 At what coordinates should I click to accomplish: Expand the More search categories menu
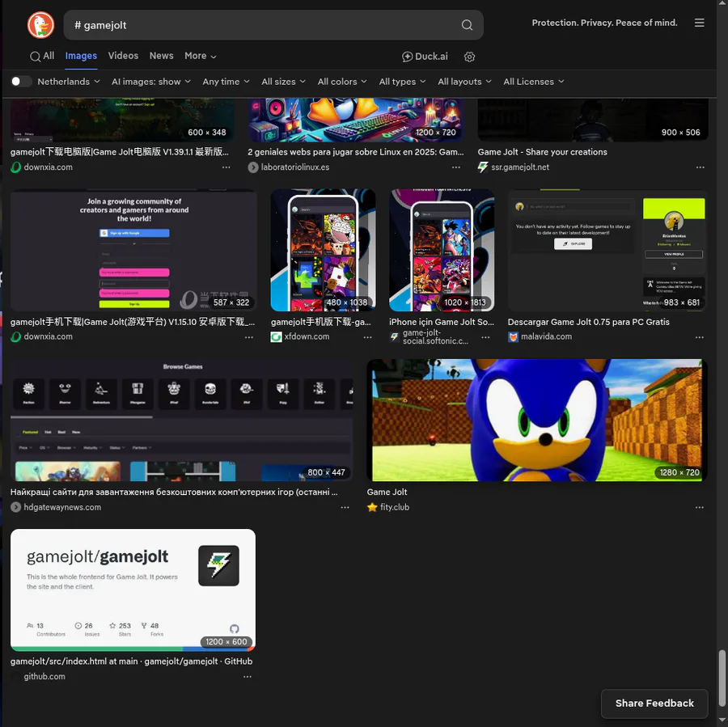[x=200, y=56]
